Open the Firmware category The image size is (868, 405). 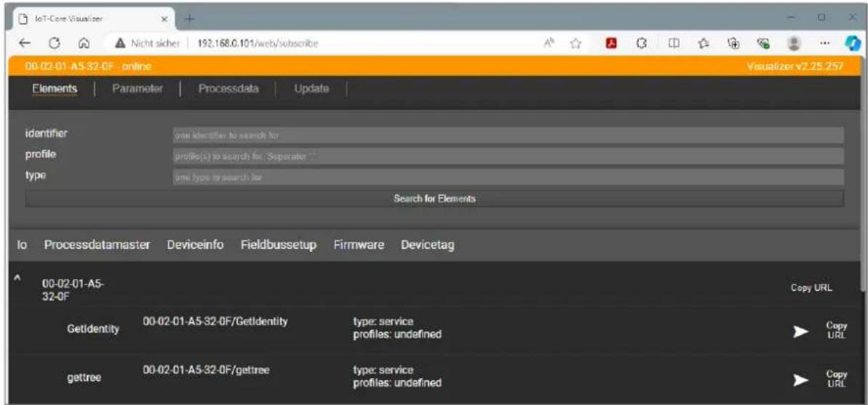click(x=359, y=245)
